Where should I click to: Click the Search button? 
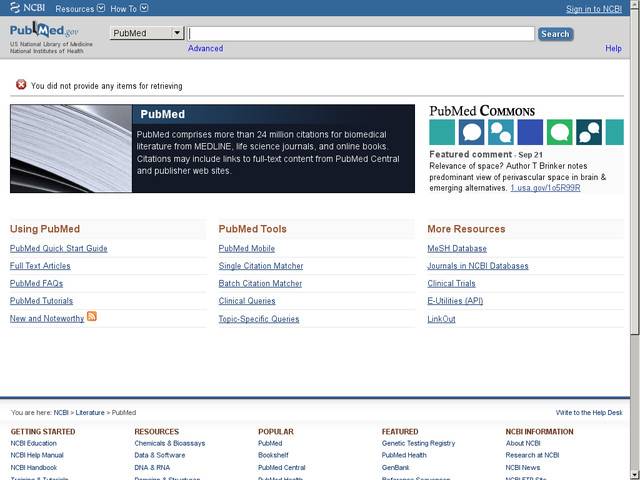click(x=556, y=34)
